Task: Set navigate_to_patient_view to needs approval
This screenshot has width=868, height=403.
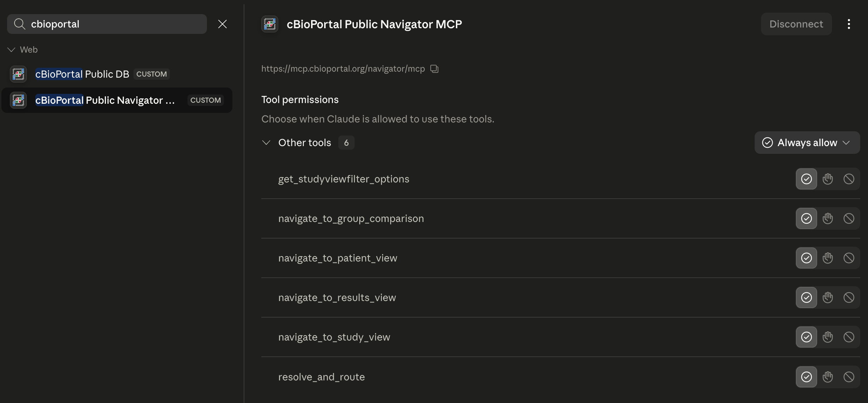Action: point(828,258)
